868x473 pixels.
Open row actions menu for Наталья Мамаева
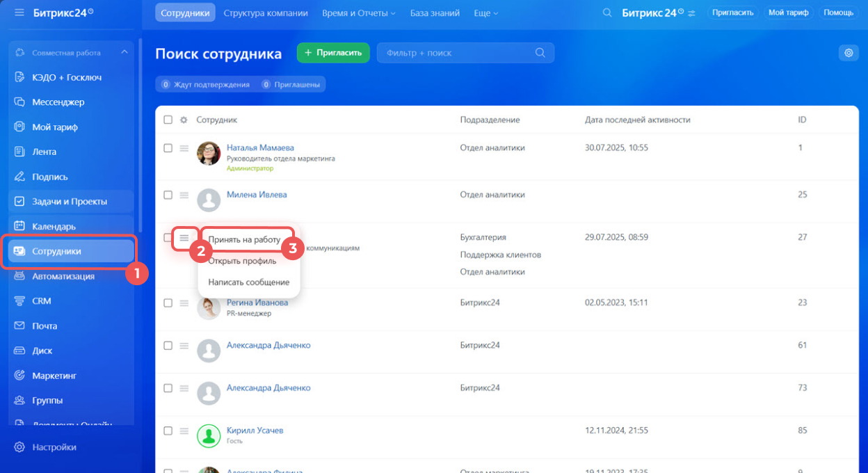point(184,148)
